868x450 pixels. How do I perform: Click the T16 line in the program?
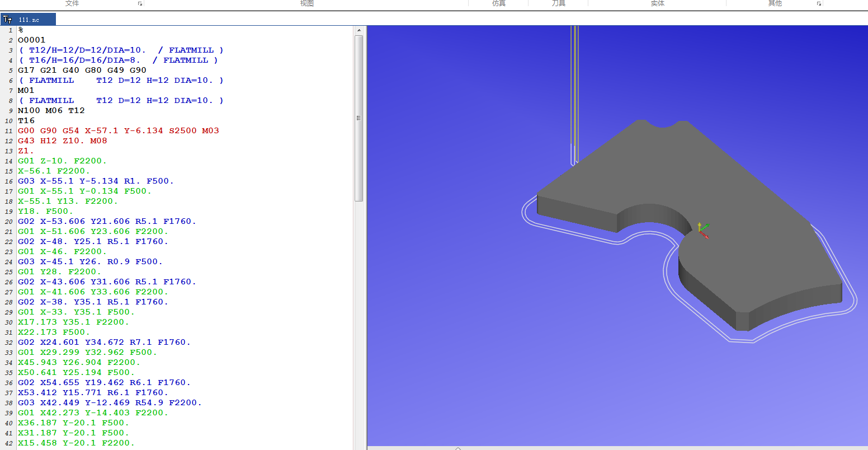(x=26, y=121)
